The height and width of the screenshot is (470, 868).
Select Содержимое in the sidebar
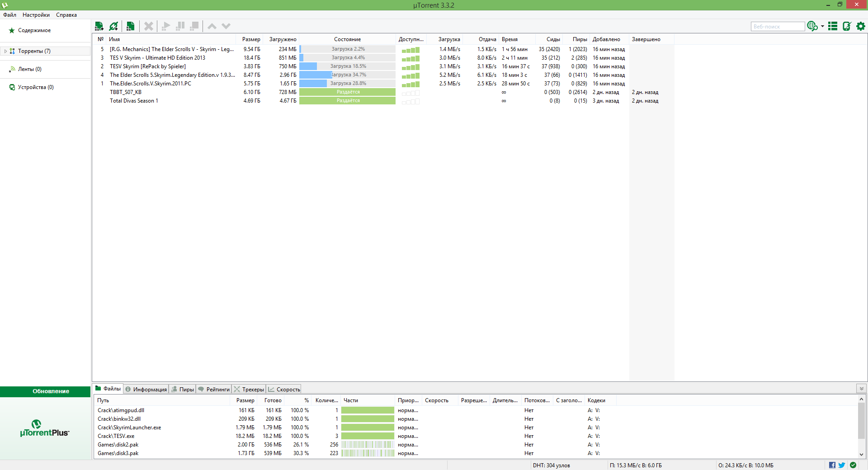tap(34, 30)
